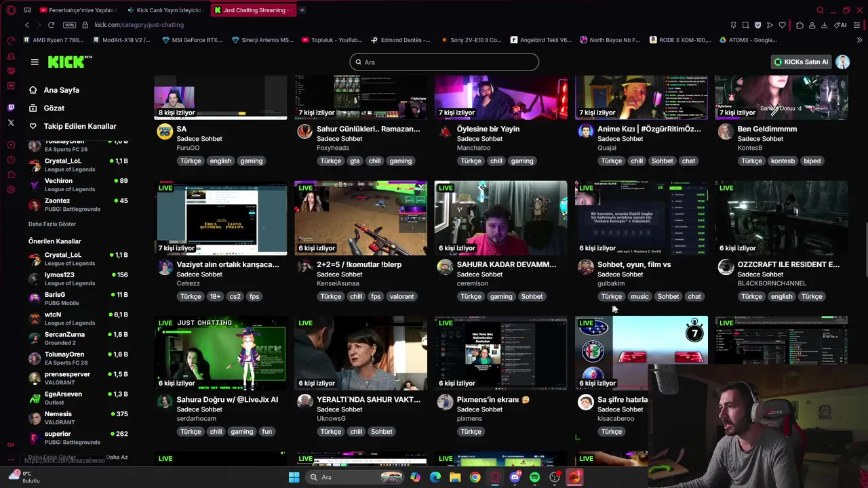Open the Kick hamburger menu
The width and height of the screenshot is (868, 488).
[35, 62]
